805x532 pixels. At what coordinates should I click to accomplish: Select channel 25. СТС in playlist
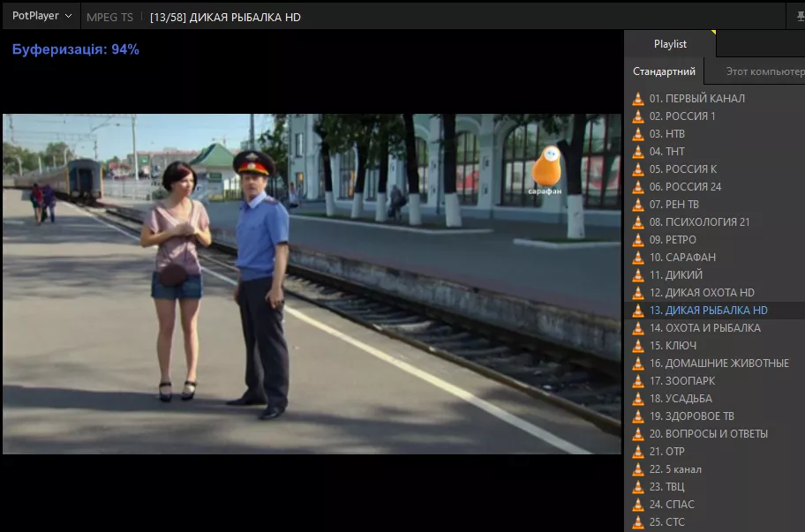715,522
